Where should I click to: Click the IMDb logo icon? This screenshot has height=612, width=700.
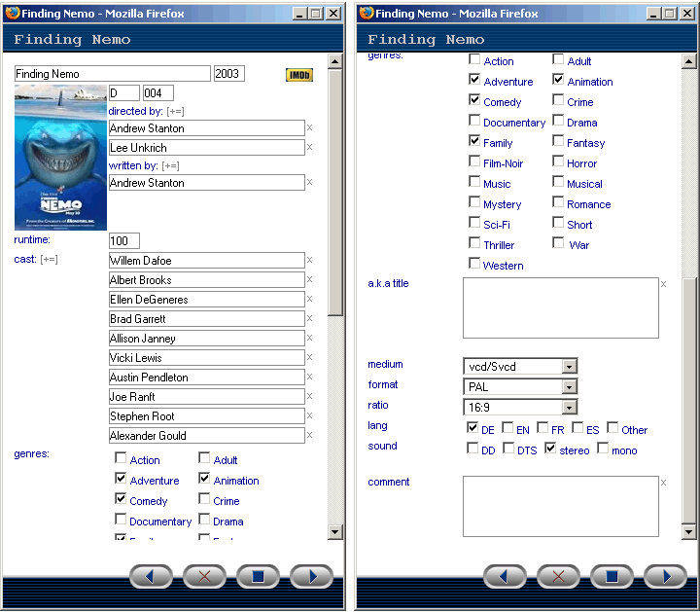[x=298, y=75]
